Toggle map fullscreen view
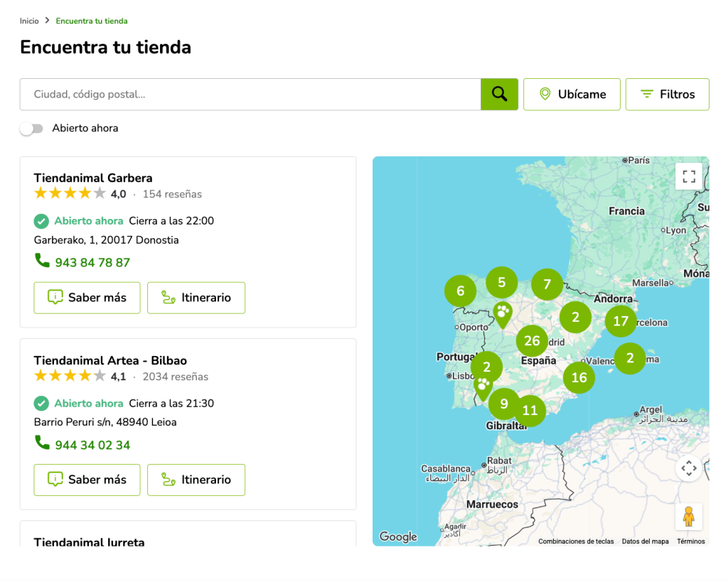 689,176
